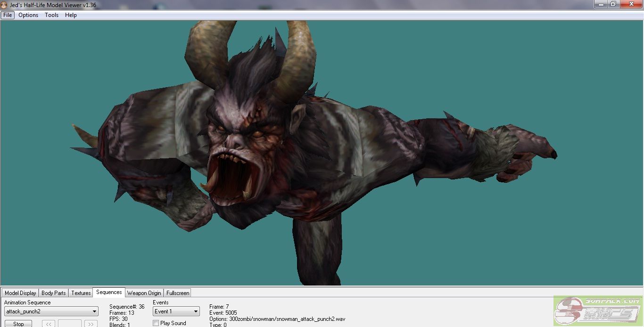This screenshot has width=644, height=327.
Task: Go to the Textures tab
Action: click(x=81, y=293)
